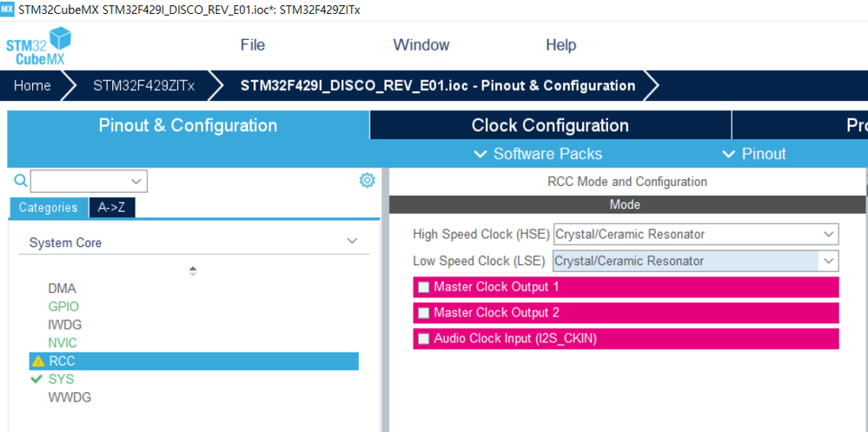This screenshot has width=868, height=432.
Task: Expand the Pinout menu
Action: (754, 153)
